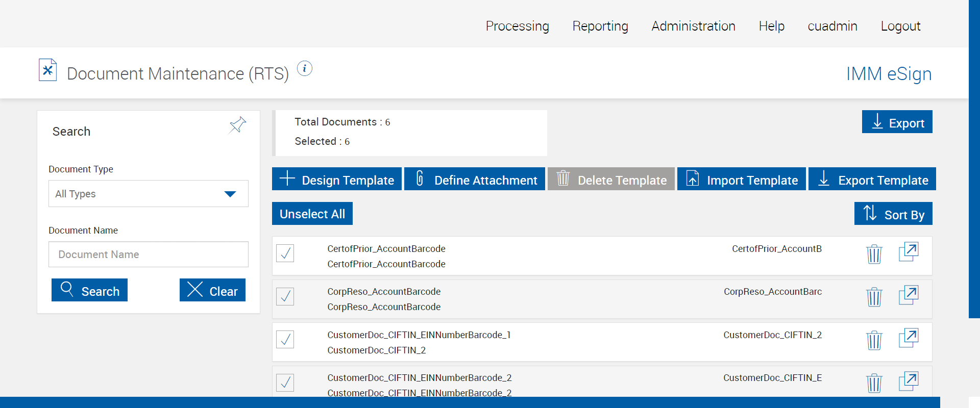Click the Export Template button
This screenshot has height=408, width=980.
coord(872,180)
